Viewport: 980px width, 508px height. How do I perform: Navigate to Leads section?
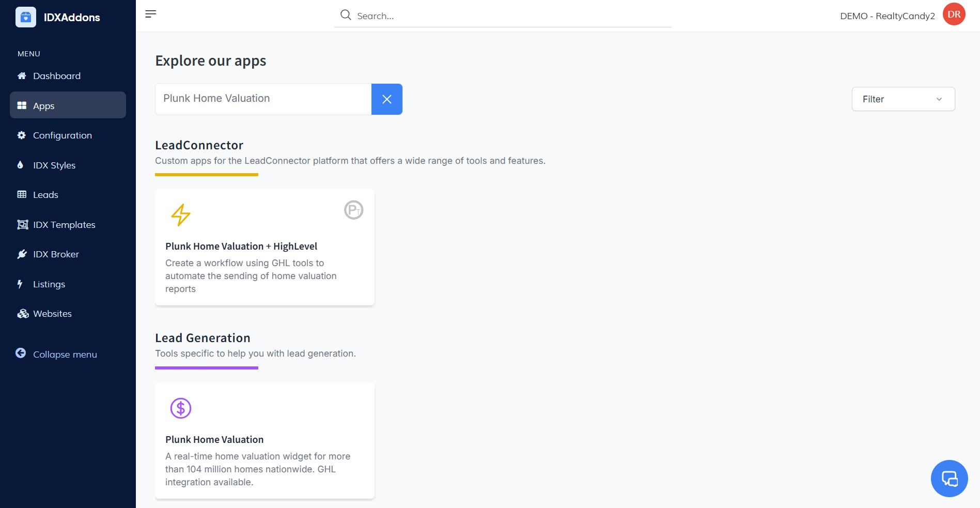(x=45, y=195)
